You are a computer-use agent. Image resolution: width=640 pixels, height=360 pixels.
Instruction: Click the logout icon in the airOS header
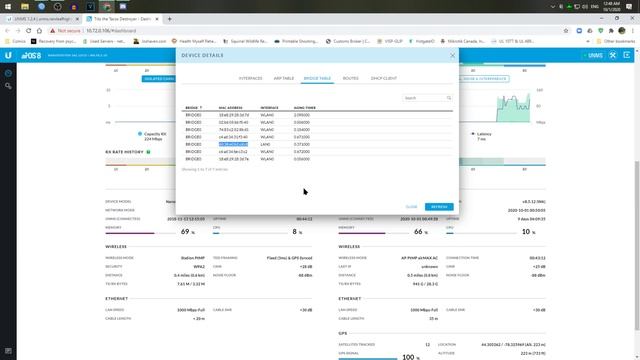(x=627, y=55)
